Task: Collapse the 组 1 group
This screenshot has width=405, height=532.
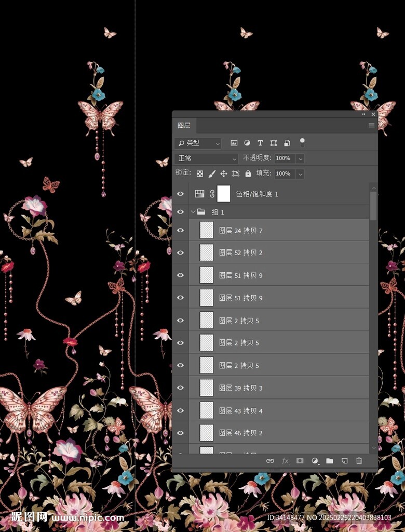Action: 193,212
